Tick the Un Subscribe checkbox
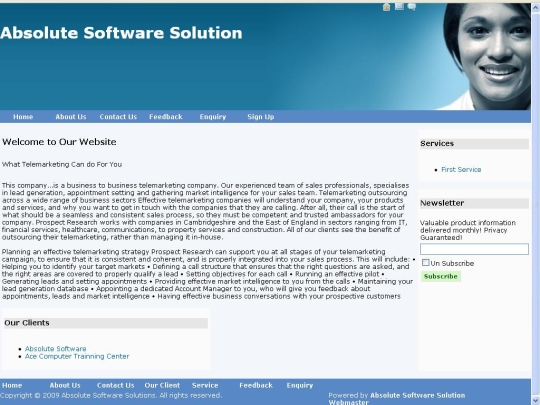Image resolution: width=540 pixels, height=405 pixels. tap(426, 263)
